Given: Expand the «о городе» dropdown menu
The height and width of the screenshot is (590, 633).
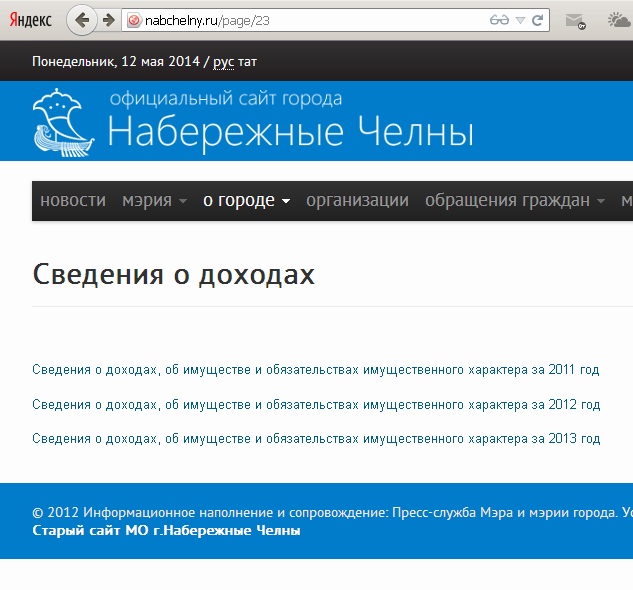Looking at the screenshot, I should tap(246, 201).
